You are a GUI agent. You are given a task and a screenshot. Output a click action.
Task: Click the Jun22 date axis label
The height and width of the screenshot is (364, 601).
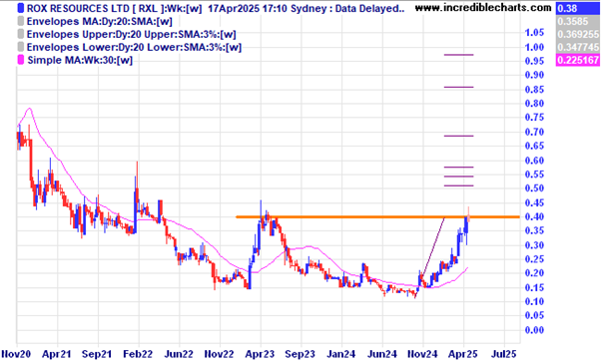[x=179, y=354]
